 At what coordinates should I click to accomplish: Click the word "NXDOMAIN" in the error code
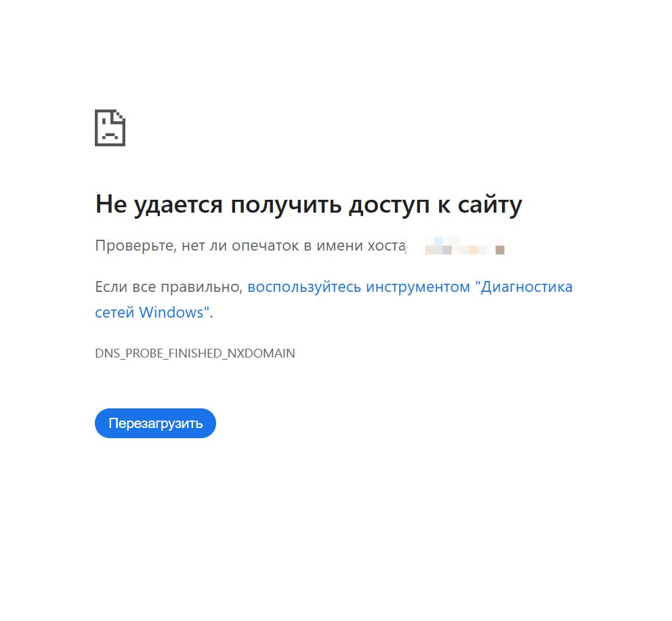point(261,353)
